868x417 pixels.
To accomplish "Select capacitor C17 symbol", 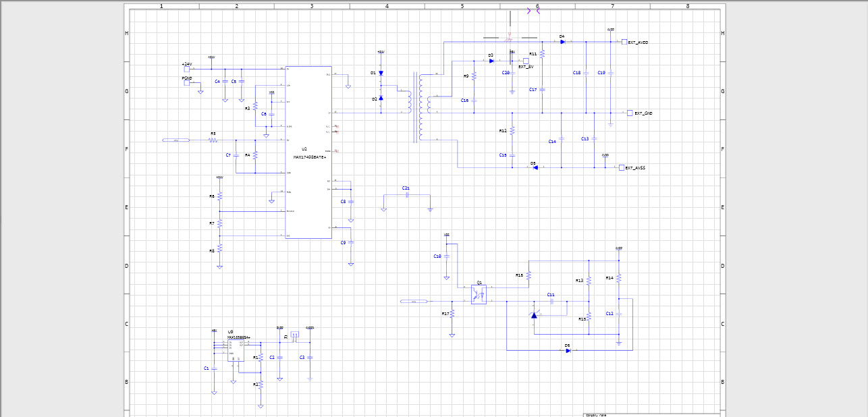I will pos(542,89).
